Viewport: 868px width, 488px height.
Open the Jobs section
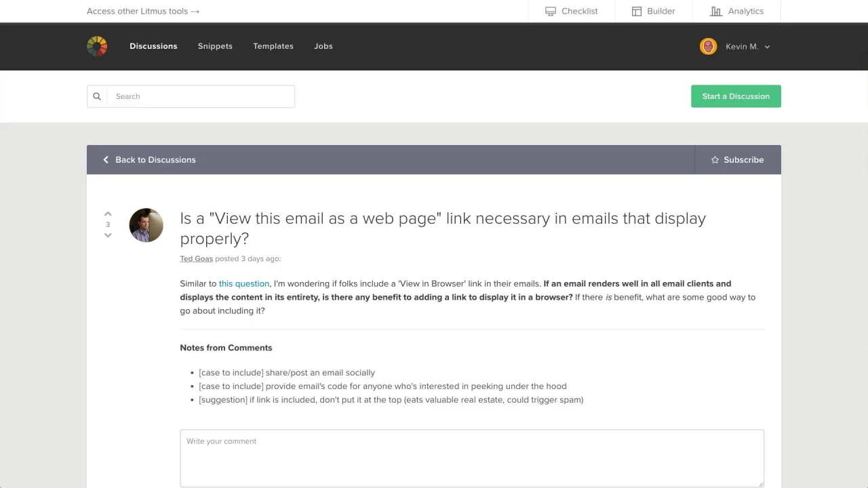tap(323, 46)
